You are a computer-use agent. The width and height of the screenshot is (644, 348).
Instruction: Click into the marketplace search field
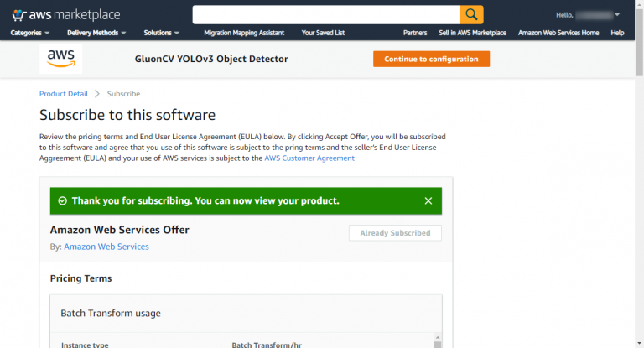point(325,15)
